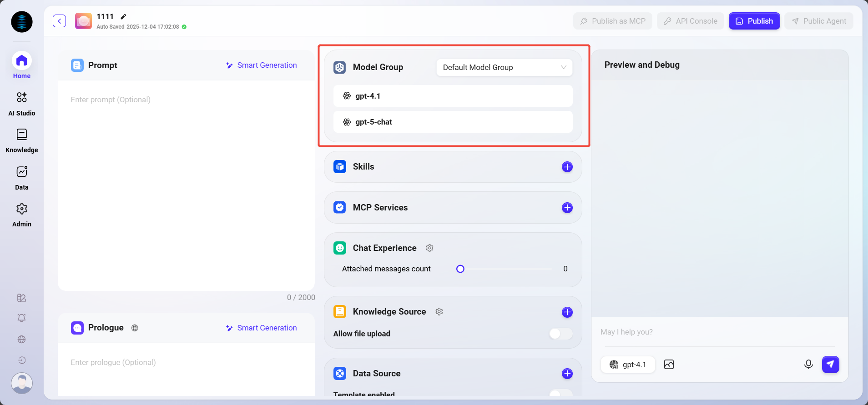
Task: Open Knowledge section in sidebar
Action: click(22, 140)
